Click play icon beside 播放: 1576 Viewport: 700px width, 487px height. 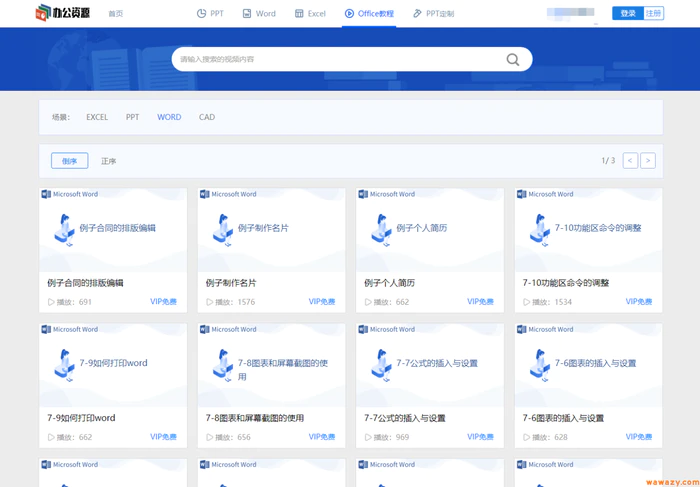[x=209, y=302]
